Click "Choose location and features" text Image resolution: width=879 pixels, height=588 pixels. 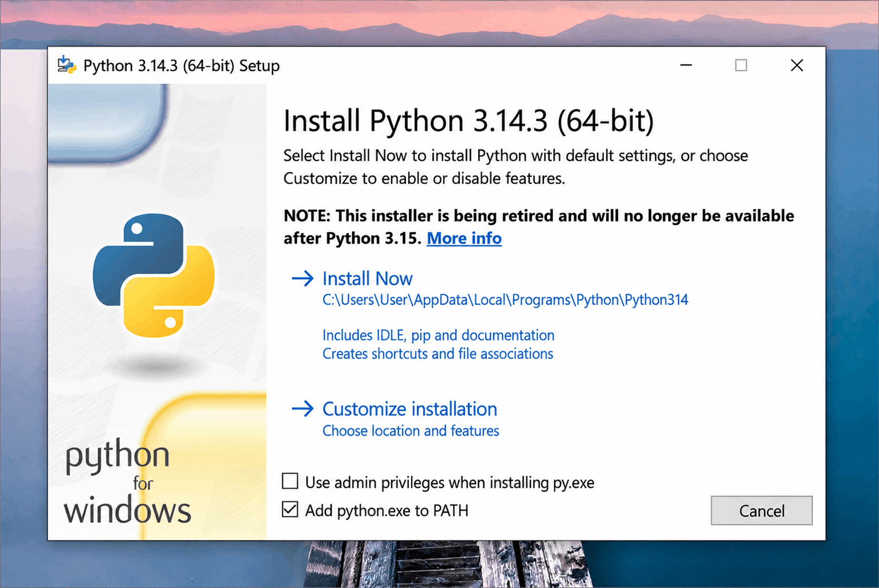410,431
